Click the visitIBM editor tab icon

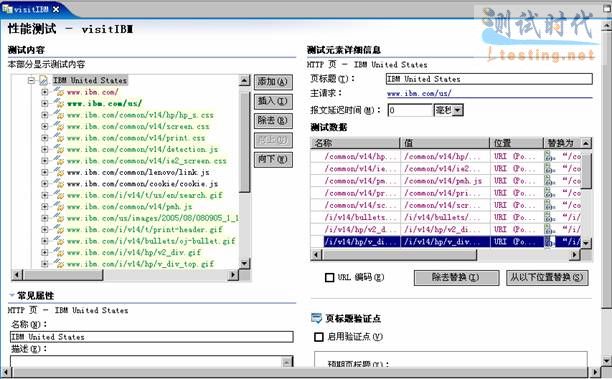[x=7, y=9]
